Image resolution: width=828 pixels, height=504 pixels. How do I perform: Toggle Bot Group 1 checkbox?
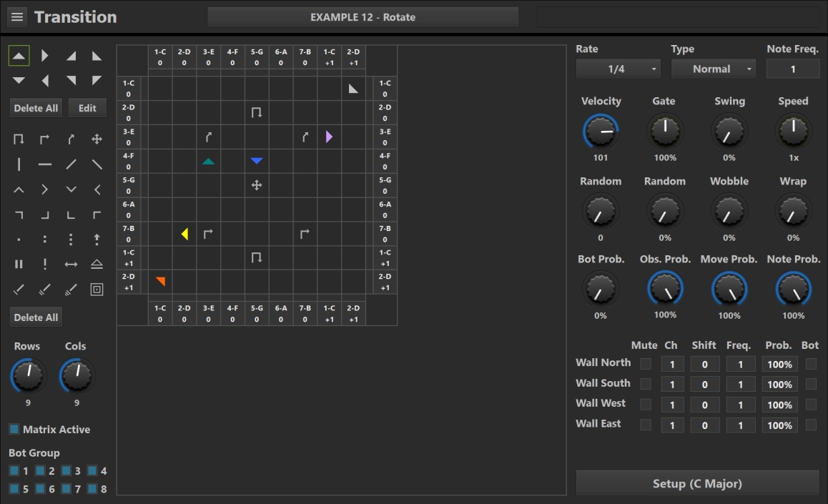[14, 470]
